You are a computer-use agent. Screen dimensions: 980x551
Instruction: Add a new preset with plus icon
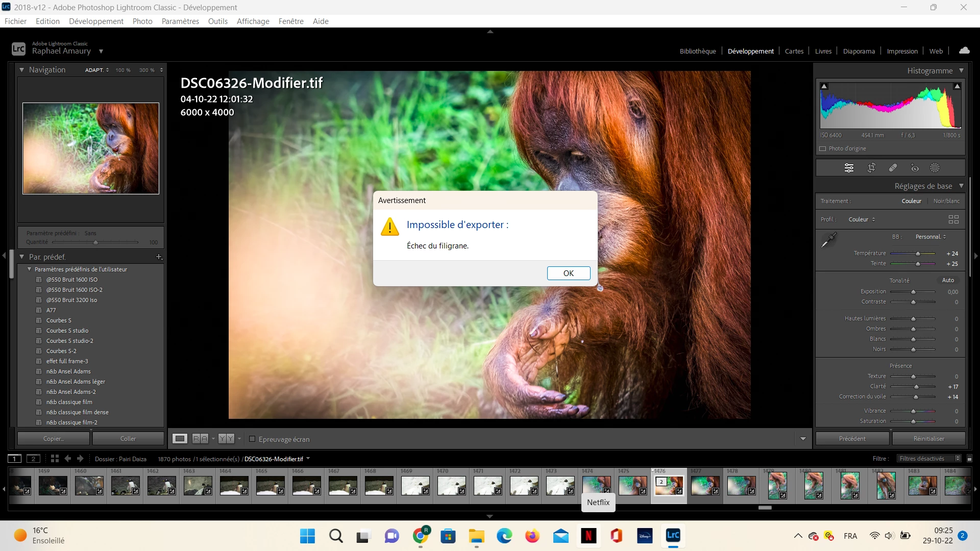pos(159,257)
